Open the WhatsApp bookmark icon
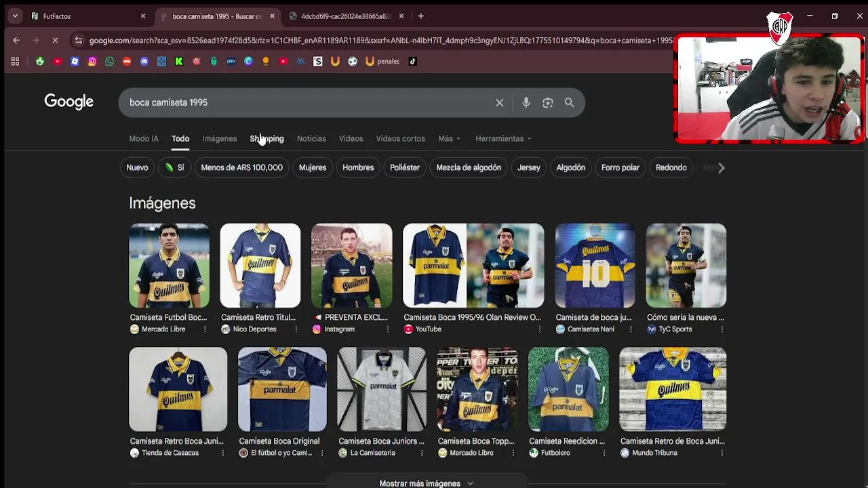 point(110,61)
